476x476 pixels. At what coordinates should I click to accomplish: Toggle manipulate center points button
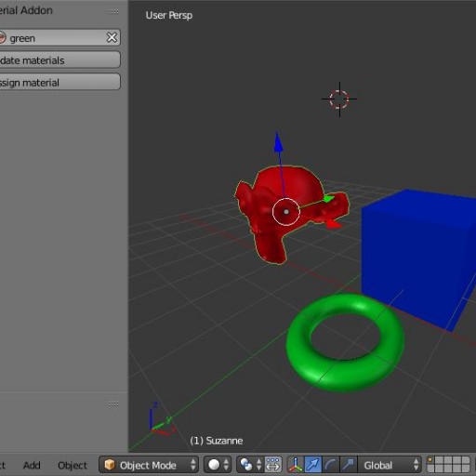[x=273, y=465]
